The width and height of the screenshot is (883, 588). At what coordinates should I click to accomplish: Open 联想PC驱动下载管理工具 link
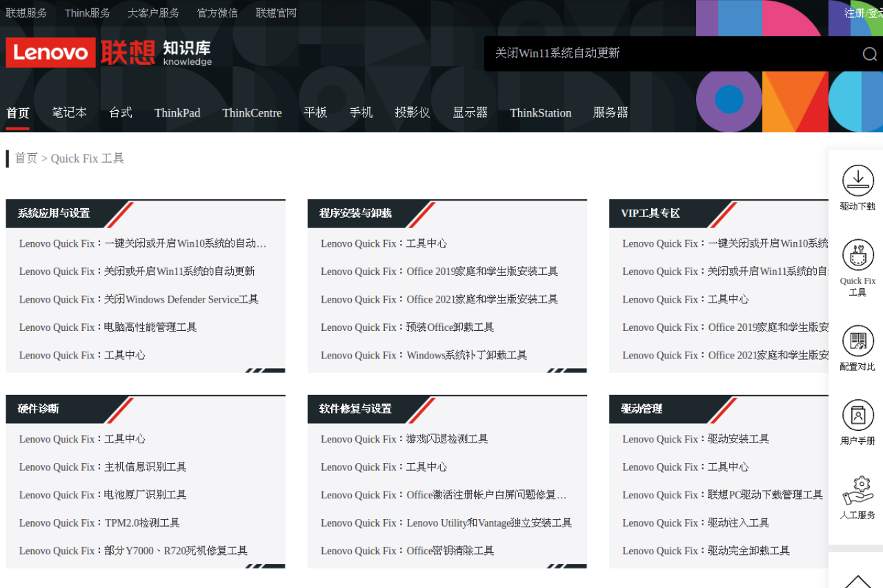[722, 495]
